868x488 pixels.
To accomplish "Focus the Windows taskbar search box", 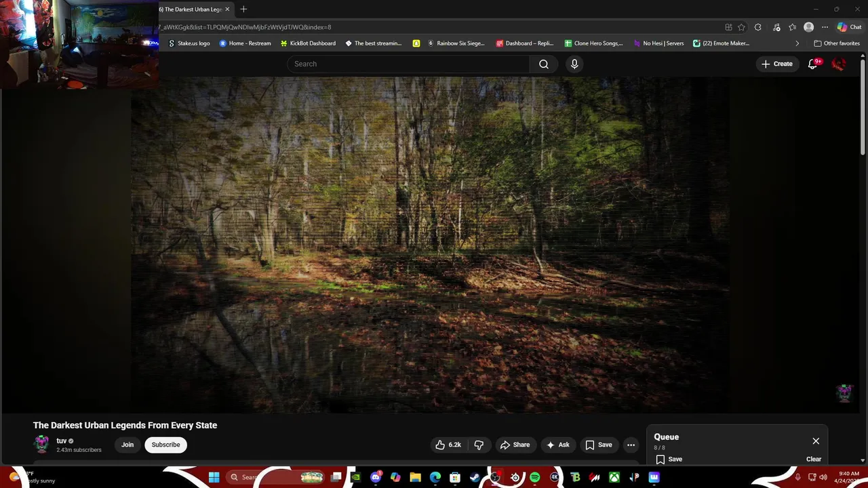I will (275, 477).
